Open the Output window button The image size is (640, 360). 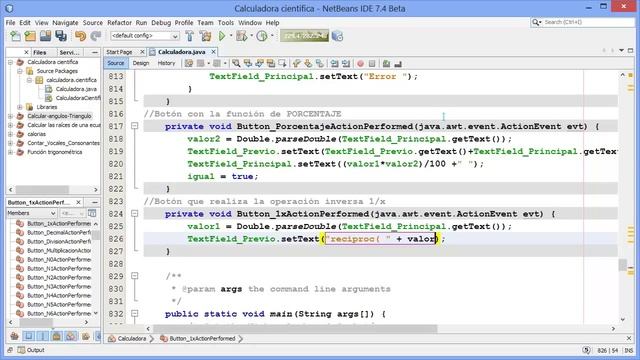click(x=31, y=350)
